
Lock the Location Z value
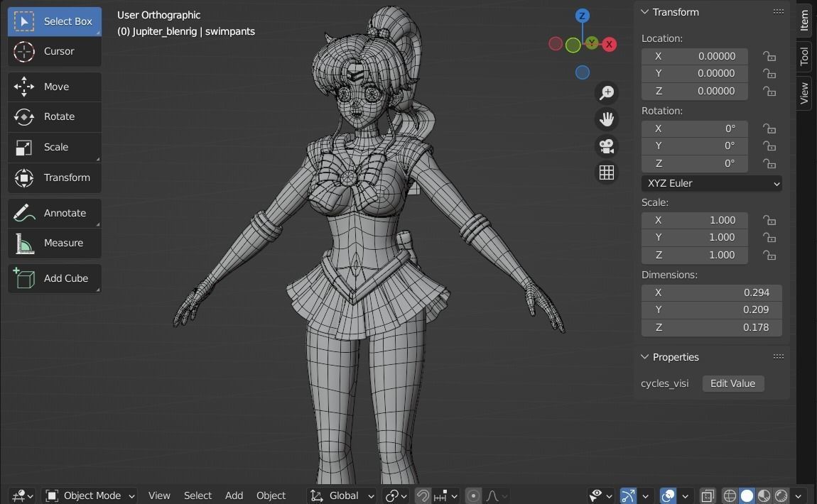click(769, 91)
